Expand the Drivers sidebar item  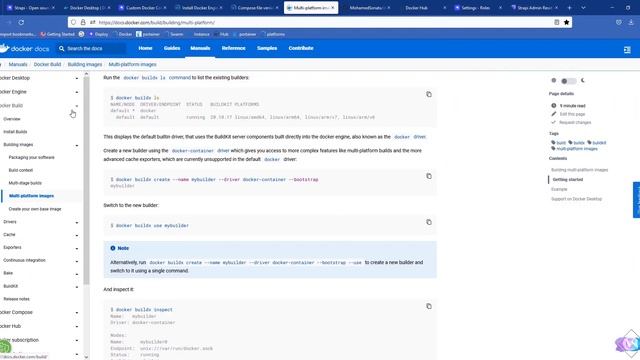pyautogui.click(x=77, y=222)
